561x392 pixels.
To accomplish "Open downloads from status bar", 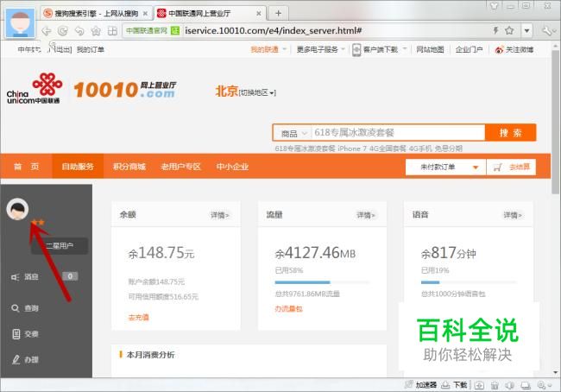I will [454, 385].
